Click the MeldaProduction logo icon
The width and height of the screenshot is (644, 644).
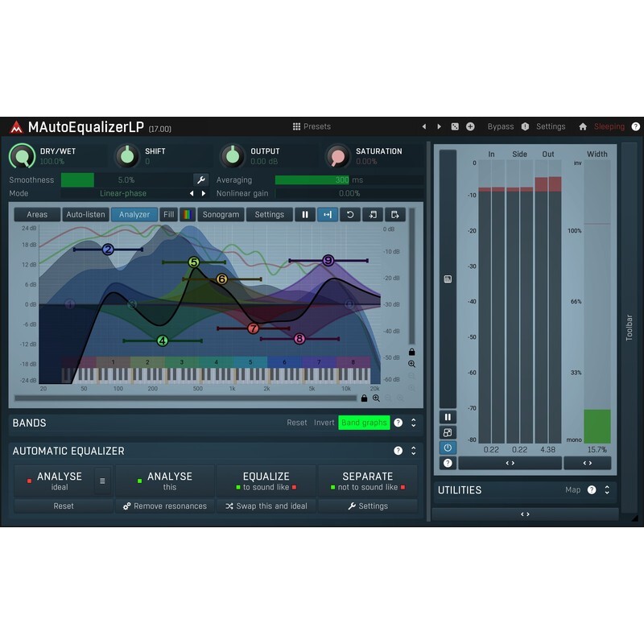[16, 127]
